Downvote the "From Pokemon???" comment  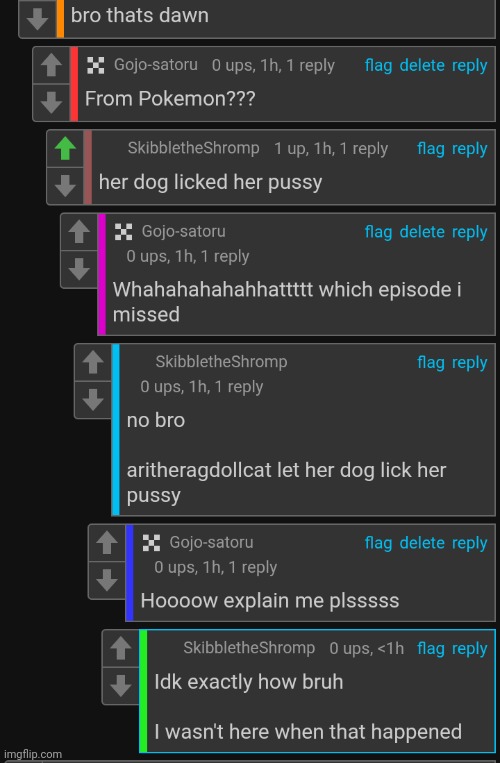pyautogui.click(x=51, y=103)
